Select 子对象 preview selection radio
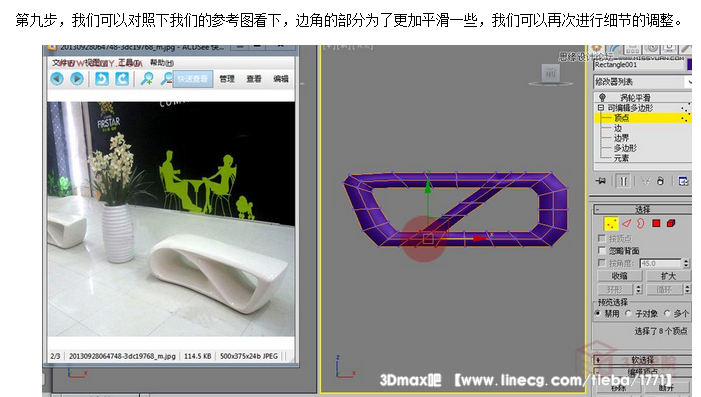 (628, 313)
